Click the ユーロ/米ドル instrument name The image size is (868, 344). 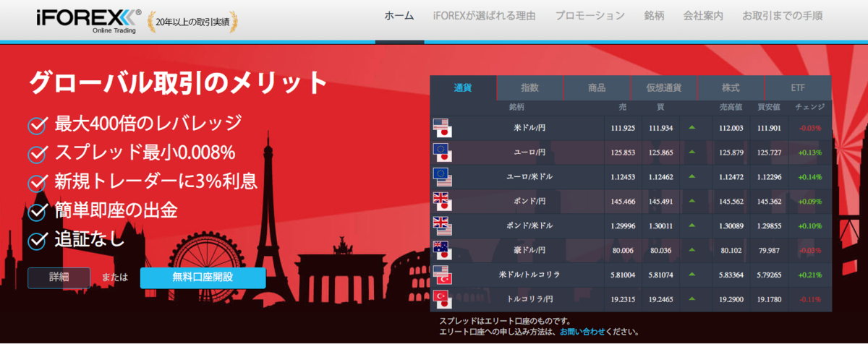pyautogui.click(x=528, y=177)
